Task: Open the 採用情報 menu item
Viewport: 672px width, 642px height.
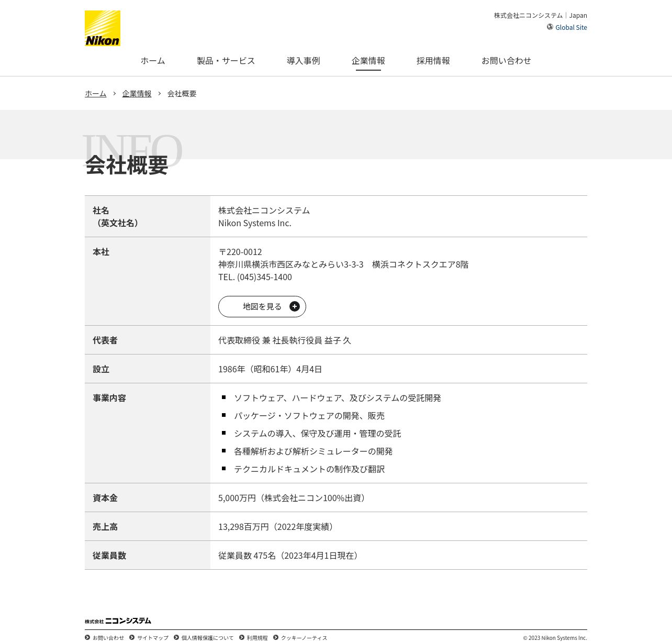Action: point(433,61)
